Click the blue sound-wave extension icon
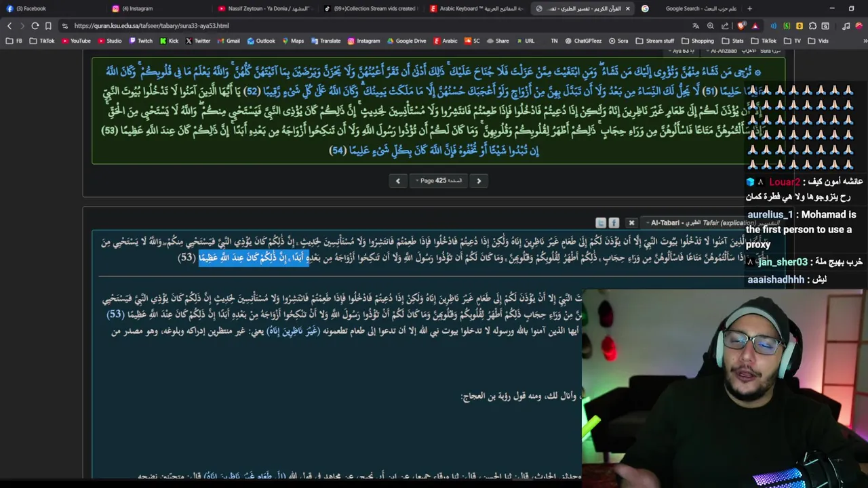 point(774,26)
